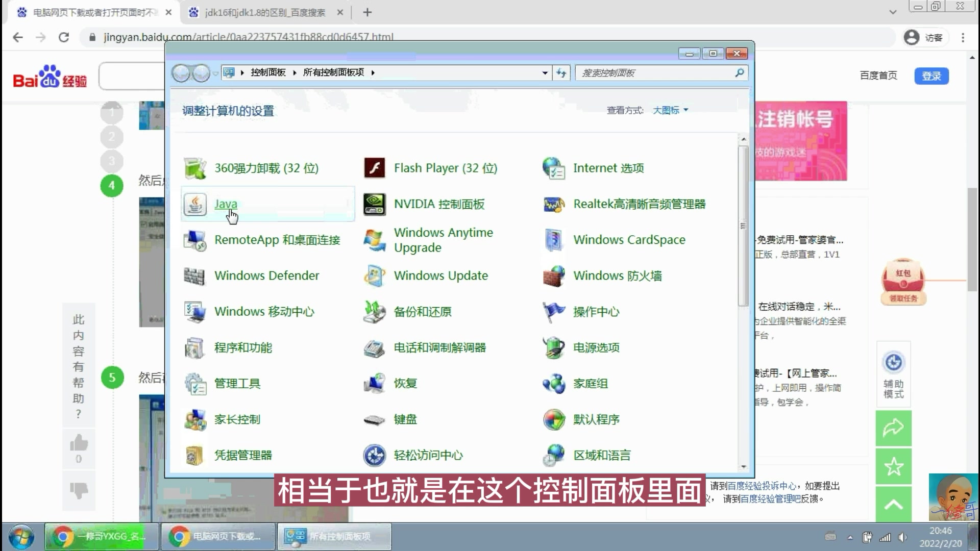Open 操作中心 flag icon
Viewport: 980px width, 551px height.
click(x=554, y=312)
